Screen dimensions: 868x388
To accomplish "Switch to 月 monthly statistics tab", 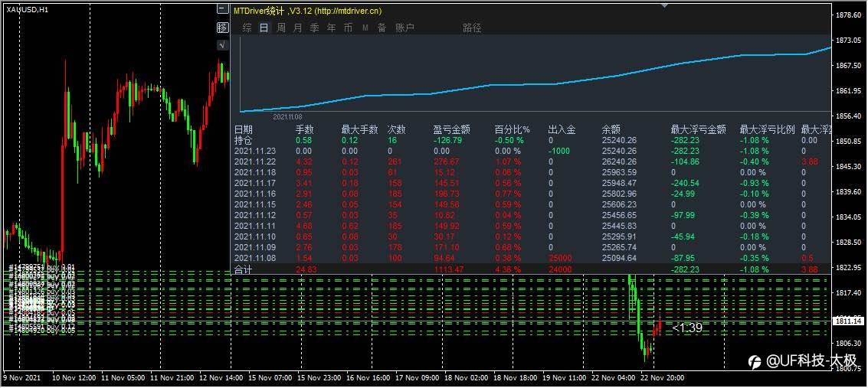I will click(x=298, y=28).
